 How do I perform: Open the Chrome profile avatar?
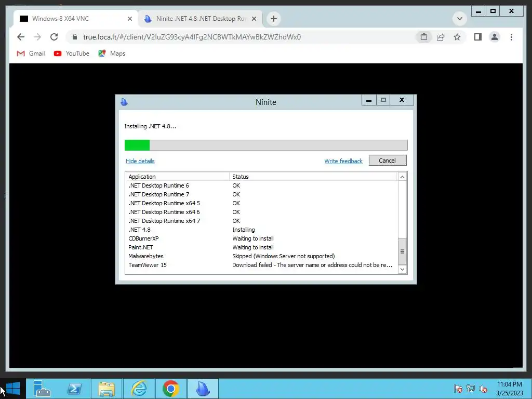(x=495, y=37)
